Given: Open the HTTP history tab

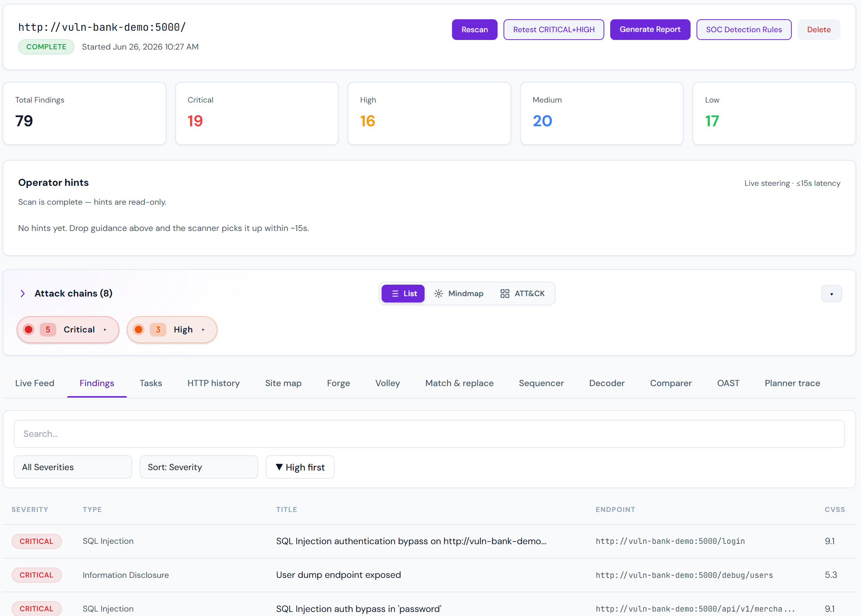Looking at the screenshot, I should [213, 383].
